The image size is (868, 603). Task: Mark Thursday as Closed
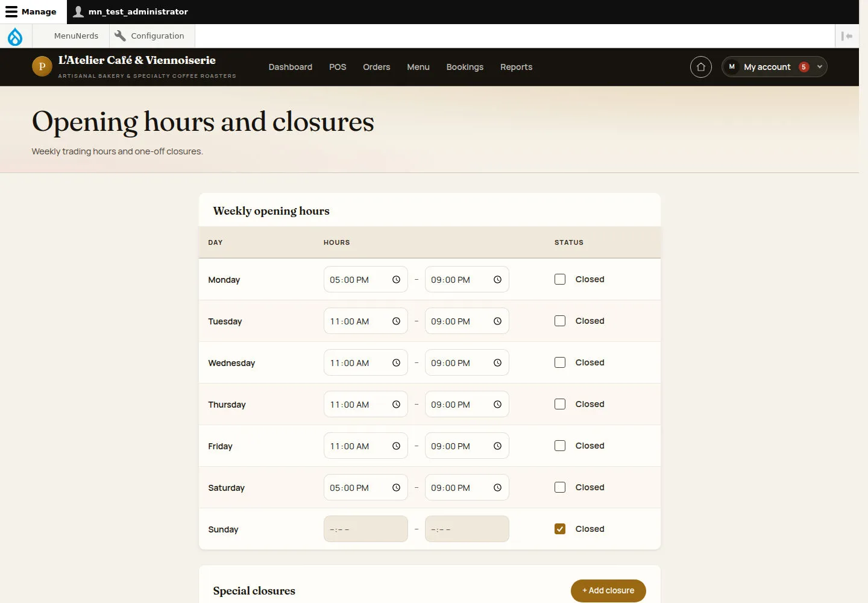click(560, 404)
